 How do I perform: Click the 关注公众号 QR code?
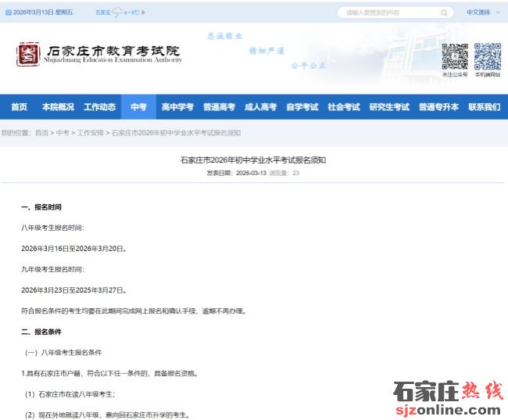[455, 56]
